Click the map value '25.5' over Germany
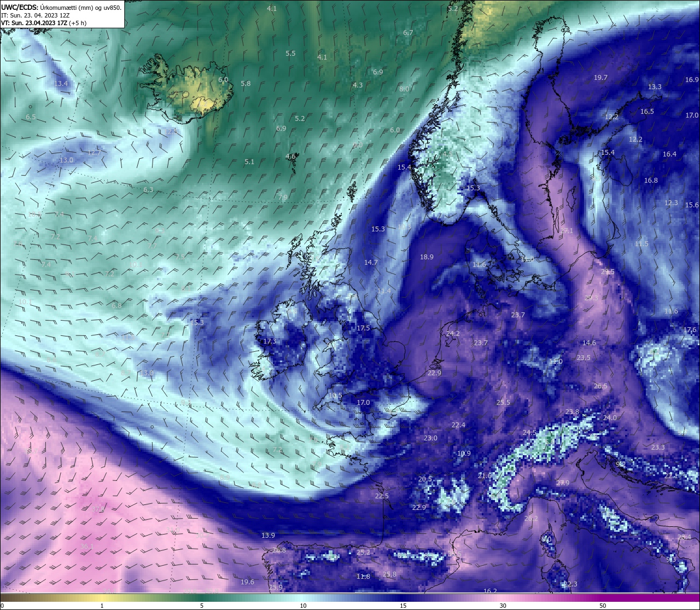Image resolution: width=700 pixels, height=610 pixels. pos(503,403)
